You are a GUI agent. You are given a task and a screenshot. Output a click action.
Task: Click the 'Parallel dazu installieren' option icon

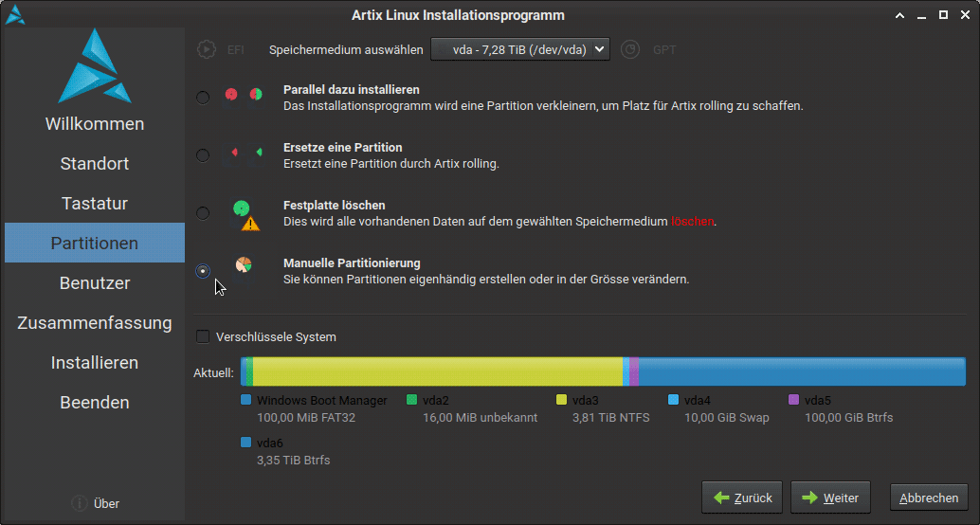(244, 96)
